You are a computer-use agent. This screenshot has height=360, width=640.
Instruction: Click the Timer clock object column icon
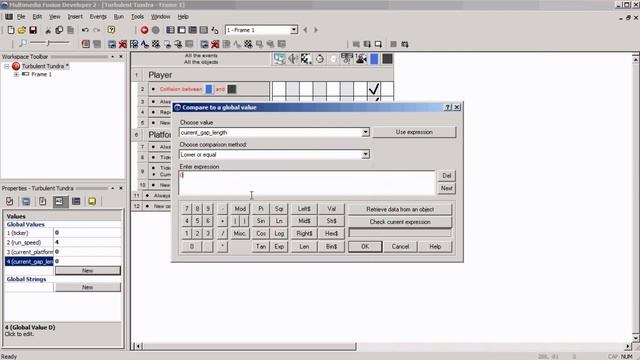320,59
